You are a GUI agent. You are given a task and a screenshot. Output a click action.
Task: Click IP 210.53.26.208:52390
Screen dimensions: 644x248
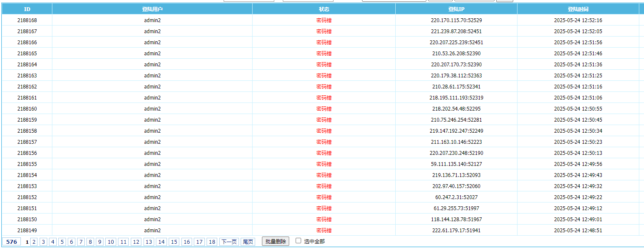(456, 53)
